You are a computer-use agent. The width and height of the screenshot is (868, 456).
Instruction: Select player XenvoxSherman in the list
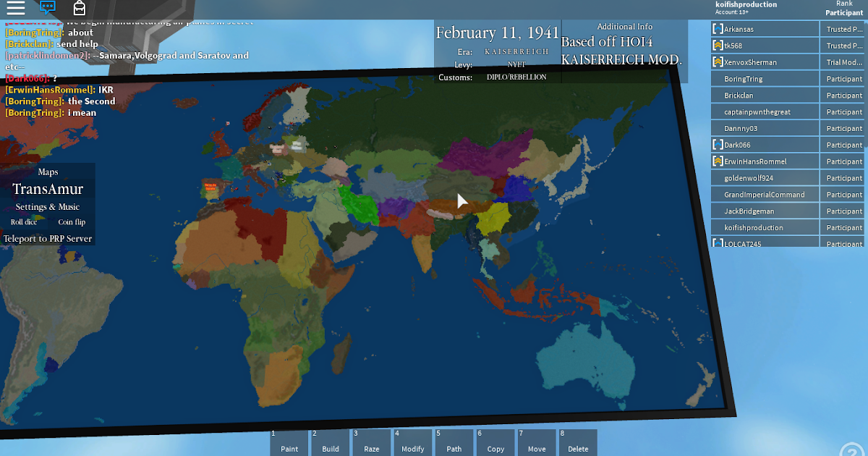click(x=765, y=62)
